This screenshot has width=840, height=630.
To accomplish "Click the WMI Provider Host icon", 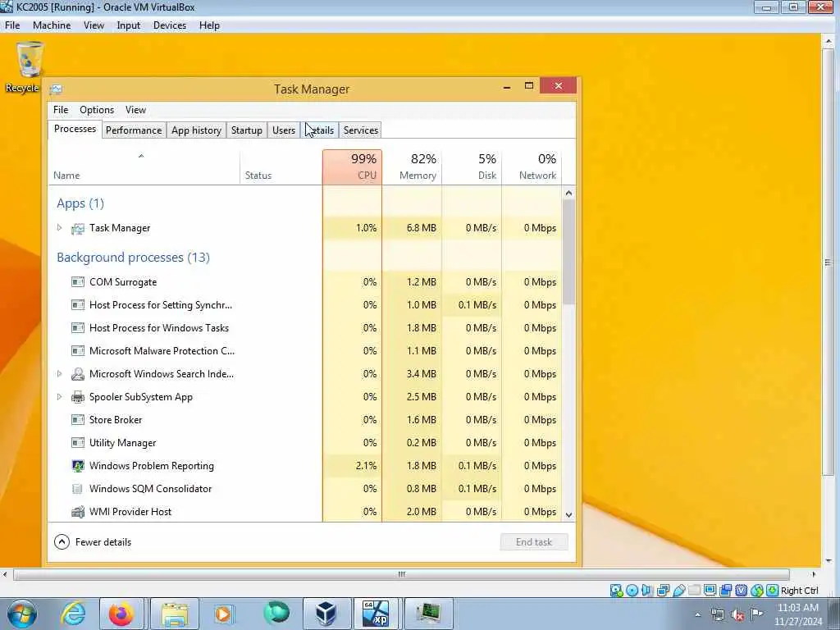I will point(78,512).
